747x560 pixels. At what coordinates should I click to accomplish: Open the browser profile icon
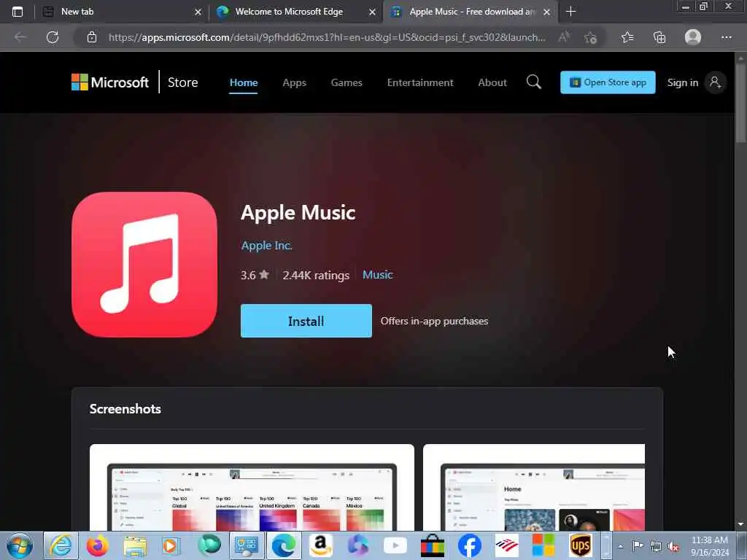pos(693,37)
